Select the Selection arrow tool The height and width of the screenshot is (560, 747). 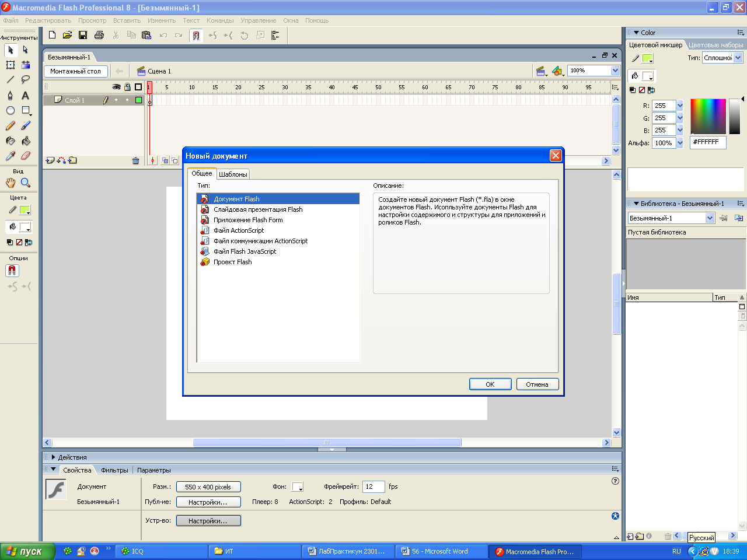pyautogui.click(x=11, y=50)
